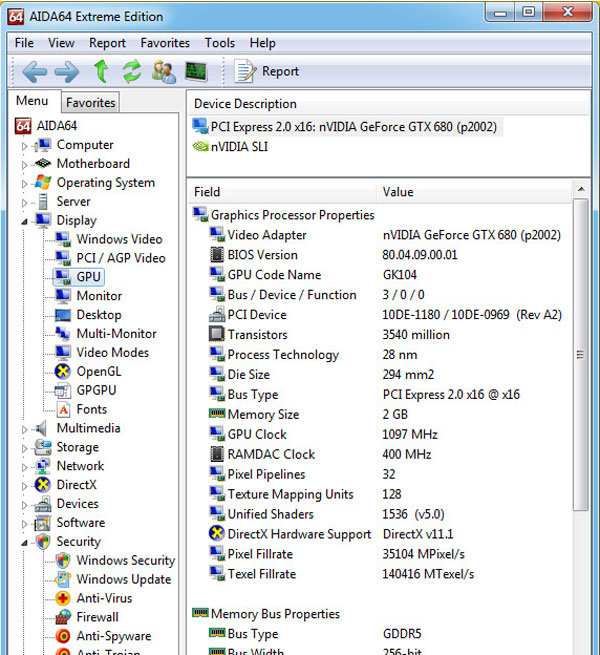600x655 pixels.
Task: Click the Storage drive icon
Action: coord(43,447)
